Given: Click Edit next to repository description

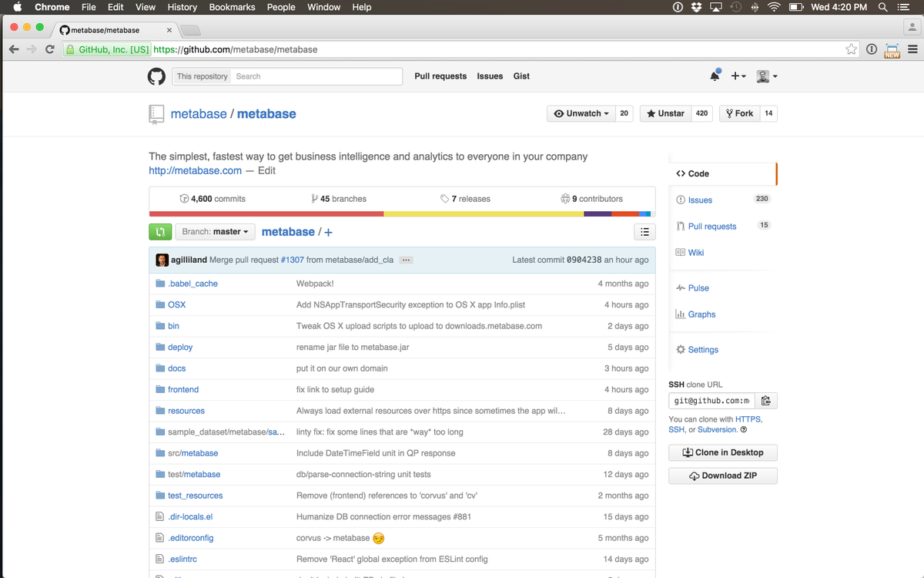Looking at the screenshot, I should (266, 171).
